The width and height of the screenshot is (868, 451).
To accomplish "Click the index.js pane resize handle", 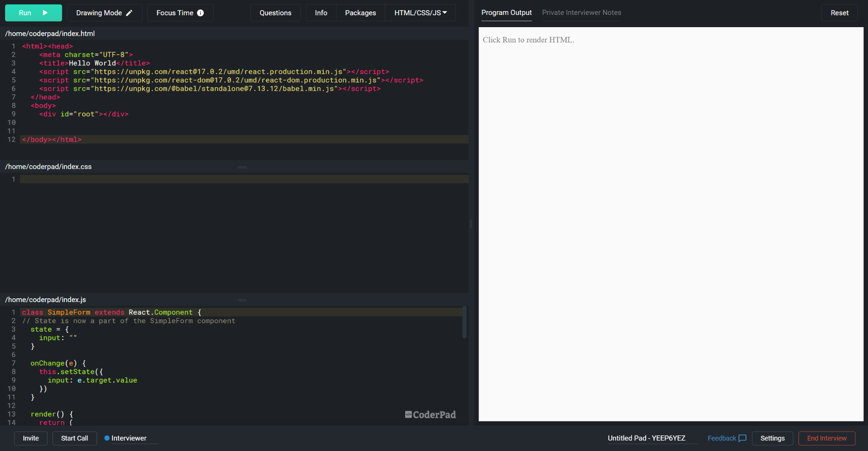I will click(x=242, y=300).
